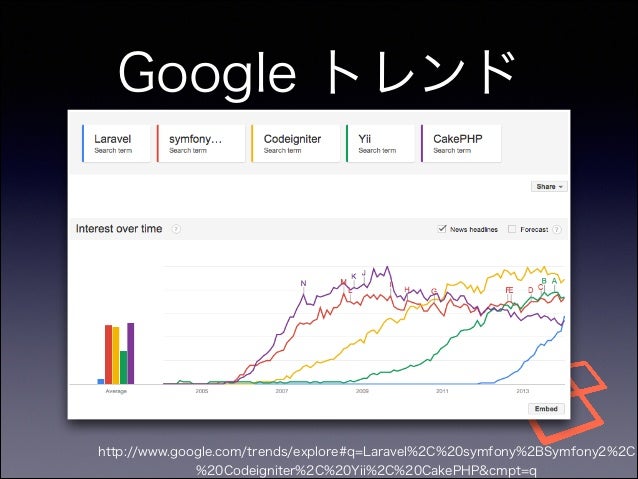
Task: Select the symfony search term card
Action: (201, 144)
